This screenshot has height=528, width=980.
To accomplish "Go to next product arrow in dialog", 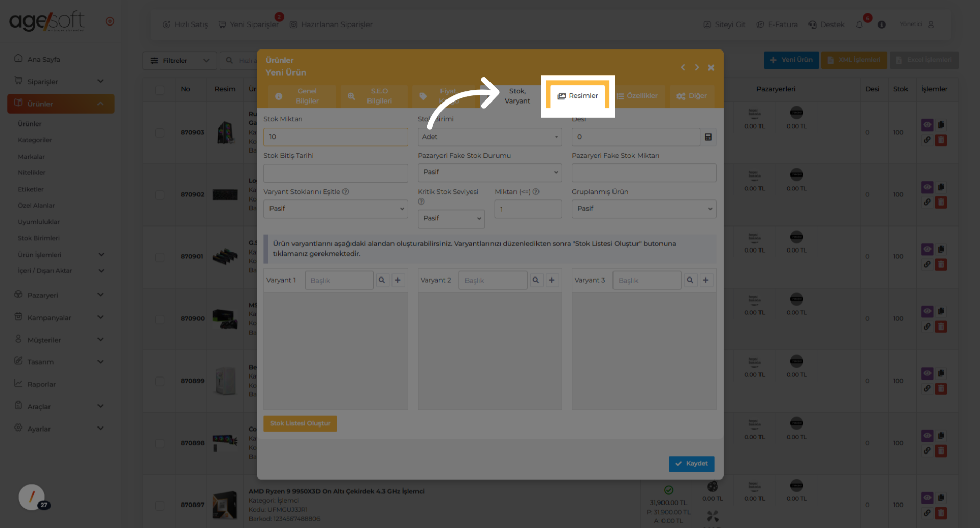I will (x=697, y=67).
